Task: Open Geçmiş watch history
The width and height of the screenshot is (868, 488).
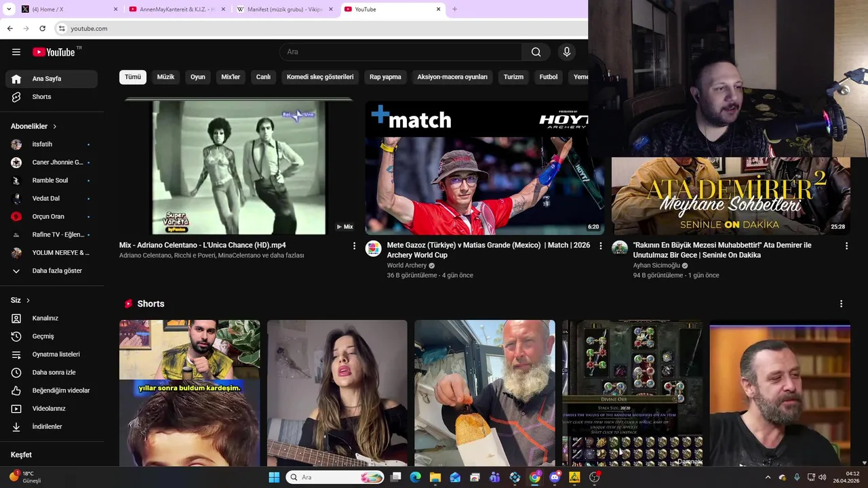Action: click(52, 336)
